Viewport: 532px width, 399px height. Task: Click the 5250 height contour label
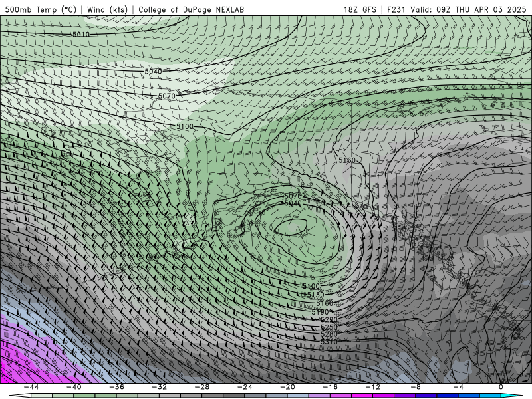[x=329, y=327]
